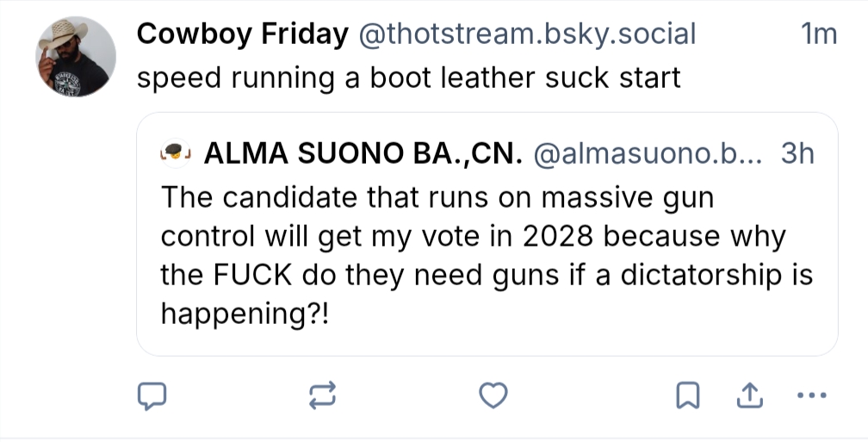
Task: Open the repost menu icon
Action: tap(322, 395)
